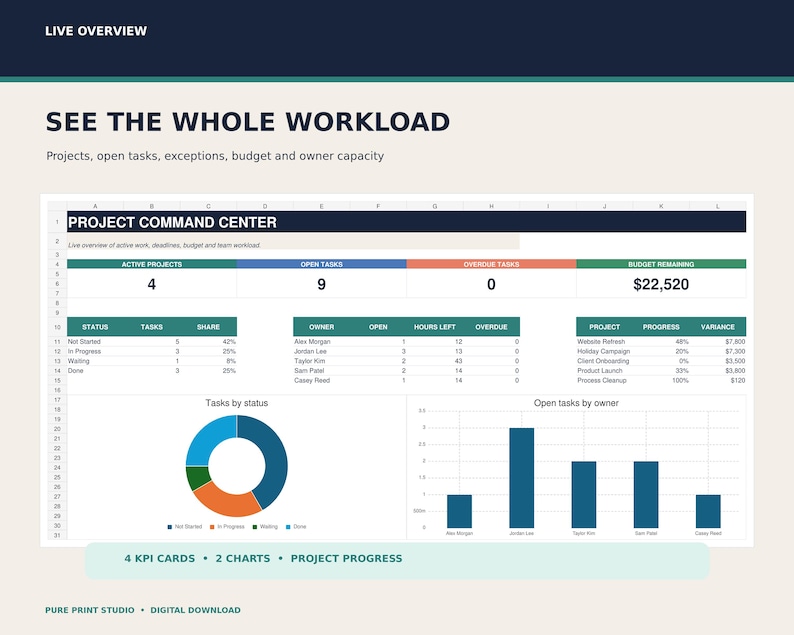Click row 31 header number
This screenshot has height=635, width=794.
pyautogui.click(x=57, y=535)
